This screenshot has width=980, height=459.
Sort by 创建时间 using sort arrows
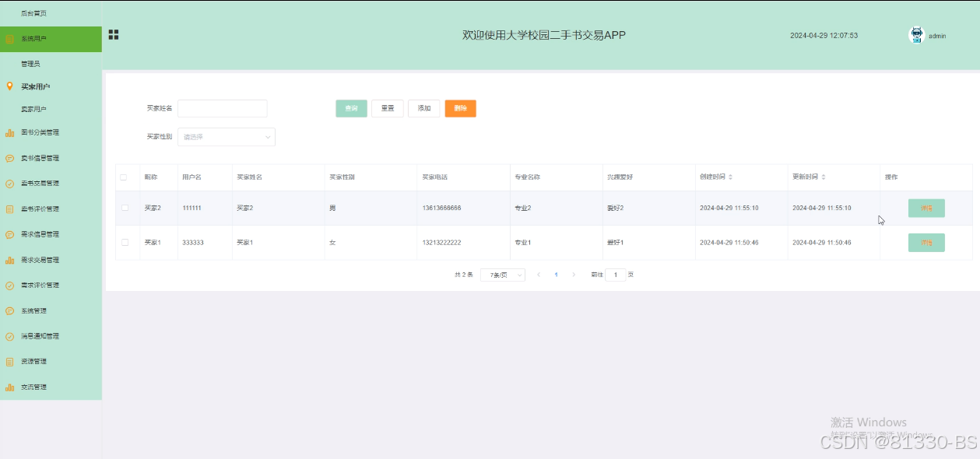(730, 177)
